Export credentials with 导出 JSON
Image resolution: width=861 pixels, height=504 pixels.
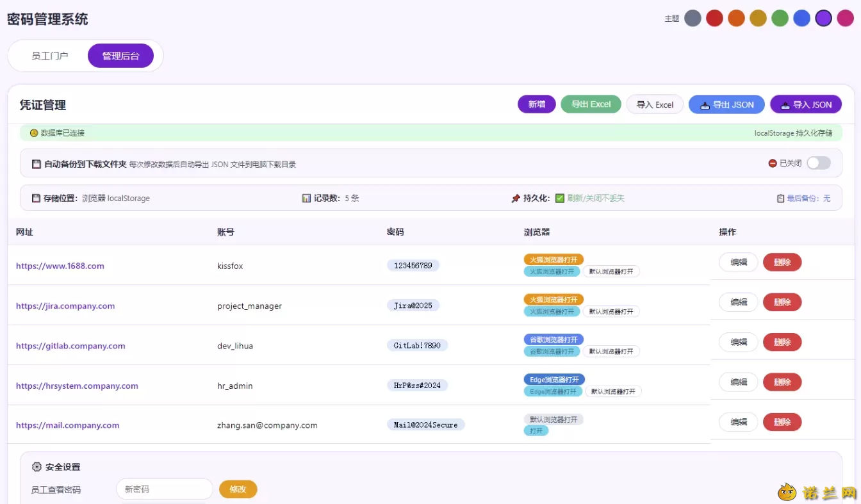[726, 104]
